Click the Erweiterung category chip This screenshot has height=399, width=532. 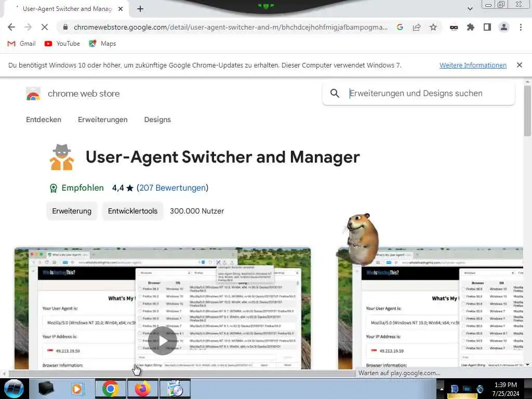pos(72,211)
